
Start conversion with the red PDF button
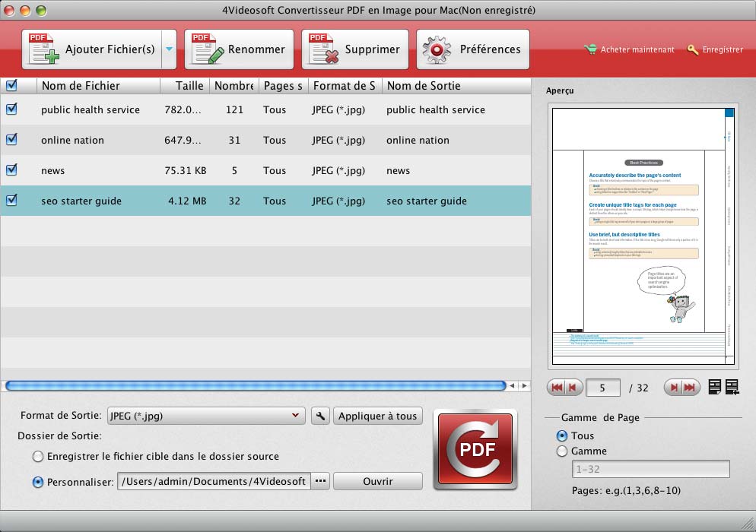click(x=475, y=449)
